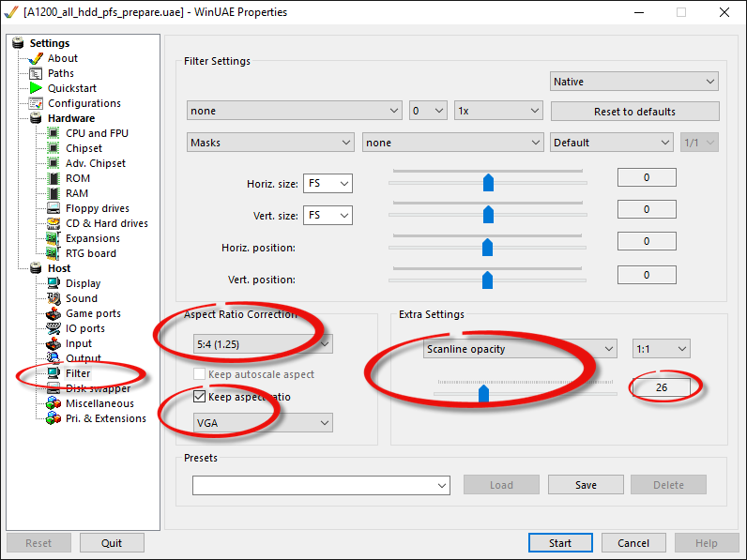Click the IO ports icon

click(x=53, y=328)
